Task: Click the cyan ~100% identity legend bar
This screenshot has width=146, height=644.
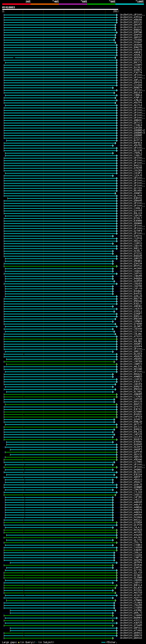Action: coord(130,4)
